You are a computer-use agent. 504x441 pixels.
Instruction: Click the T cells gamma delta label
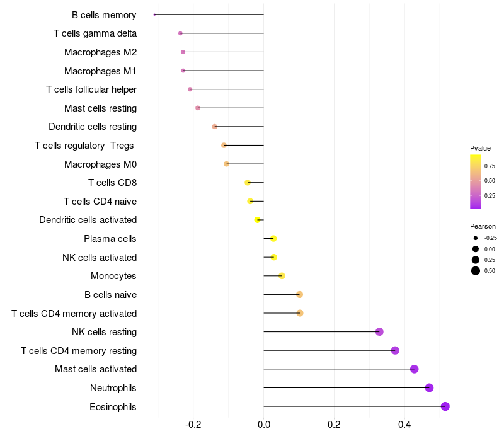95,33
